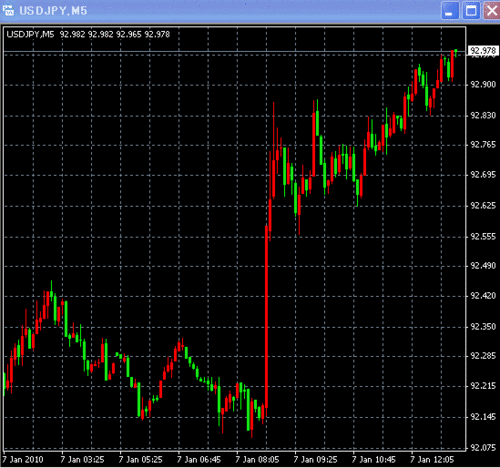Select the current price label 92.978

(483, 51)
